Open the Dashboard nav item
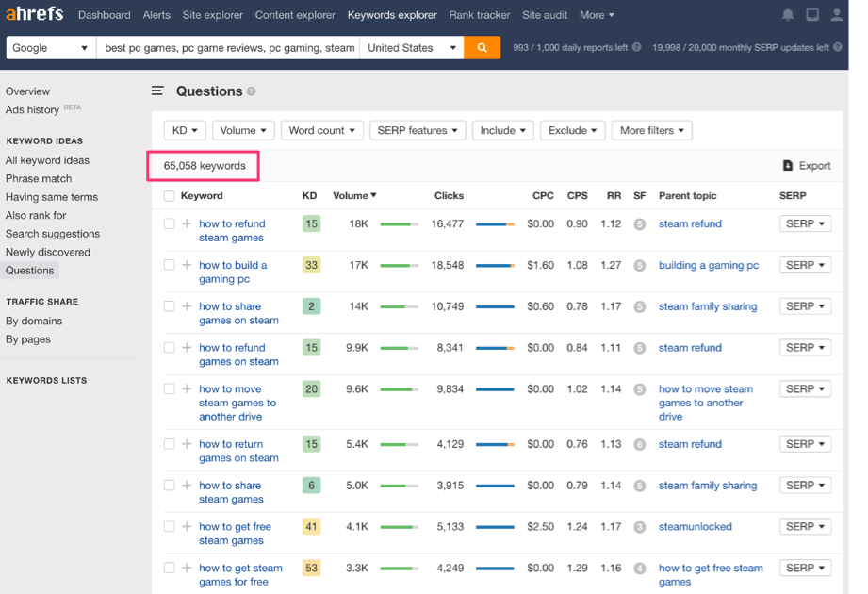868x594 pixels. [104, 15]
